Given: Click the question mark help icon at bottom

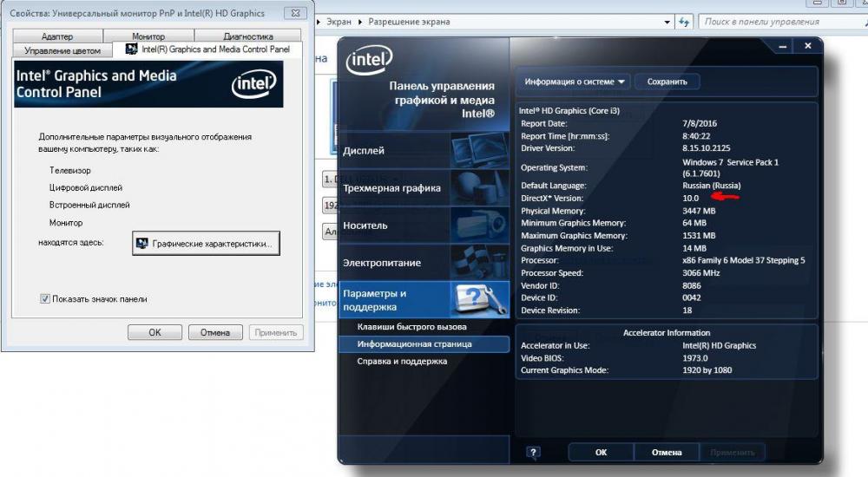Looking at the screenshot, I should coord(533,453).
